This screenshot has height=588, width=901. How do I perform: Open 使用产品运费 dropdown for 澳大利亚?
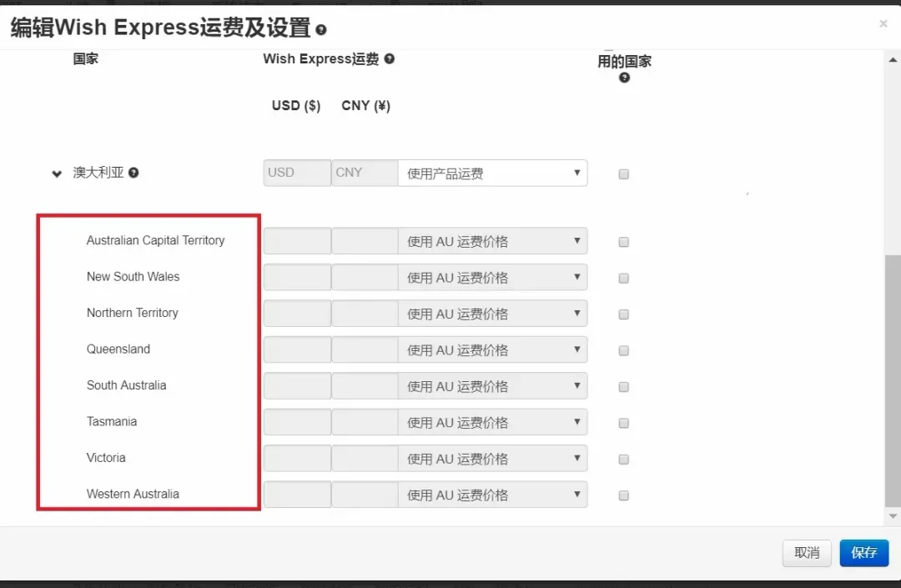coord(492,173)
